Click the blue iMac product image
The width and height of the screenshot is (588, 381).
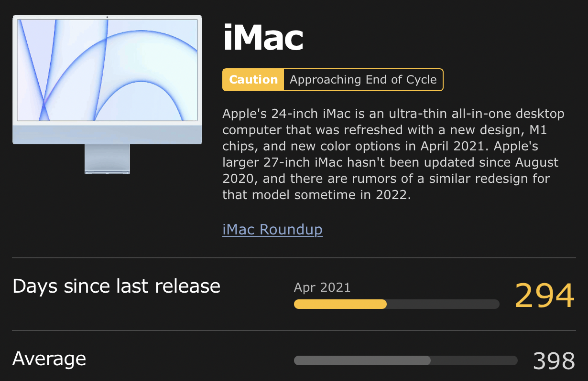pyautogui.click(x=107, y=95)
